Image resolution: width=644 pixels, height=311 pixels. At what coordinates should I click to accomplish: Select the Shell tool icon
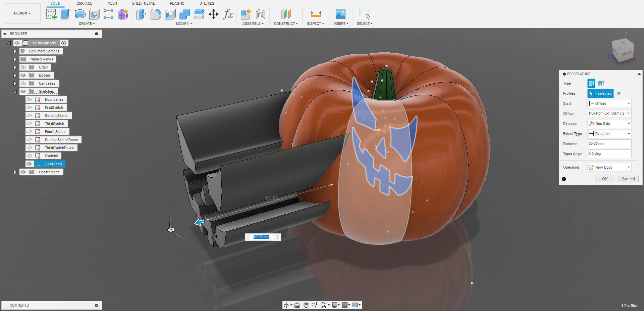coord(170,14)
